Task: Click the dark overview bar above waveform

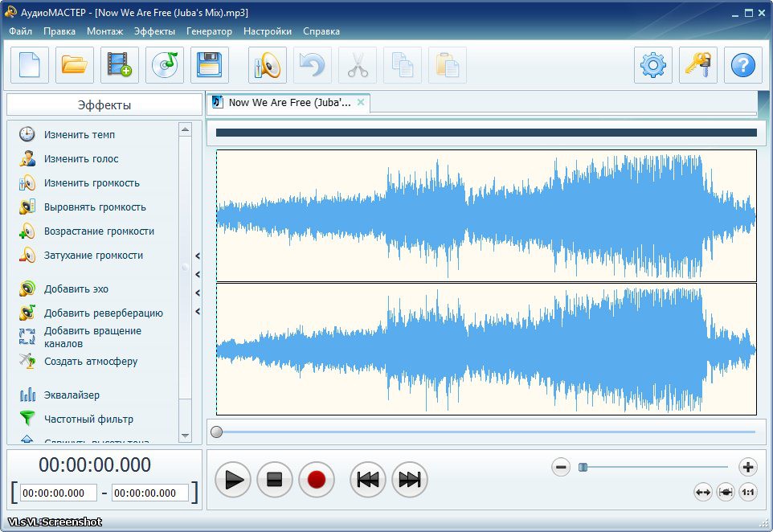Action: coord(486,133)
